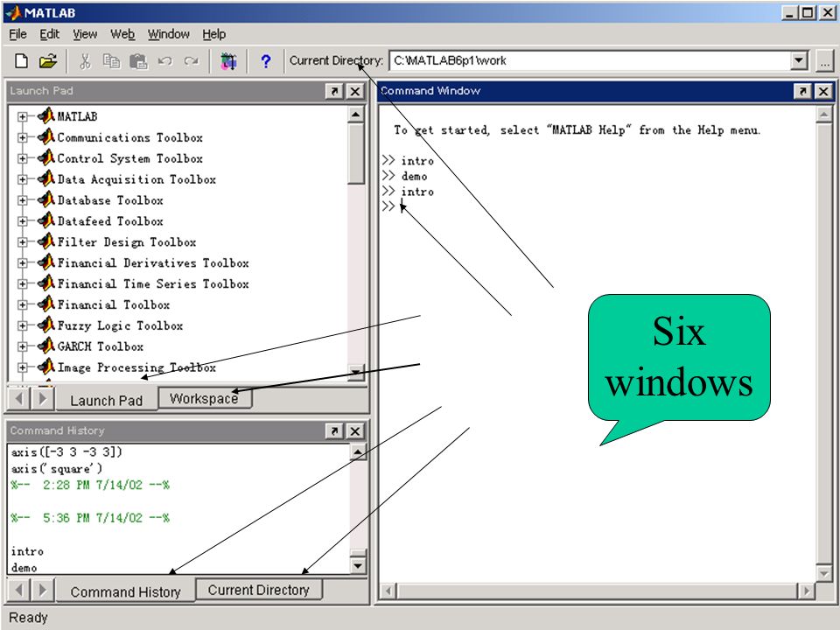Click the MATLAB logo in title bar

click(x=13, y=12)
